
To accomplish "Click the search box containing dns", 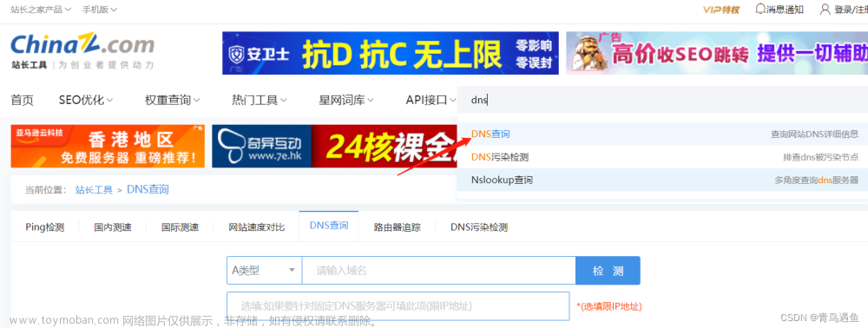I will (x=662, y=100).
